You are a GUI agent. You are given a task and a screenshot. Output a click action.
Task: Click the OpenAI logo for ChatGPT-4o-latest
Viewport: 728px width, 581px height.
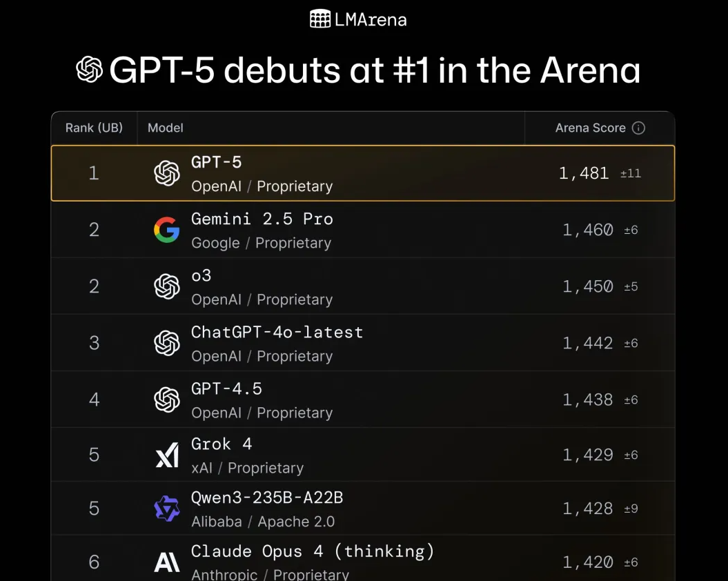click(167, 343)
